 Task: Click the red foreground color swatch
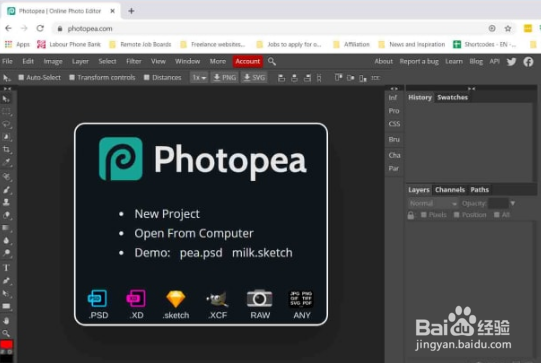click(6, 344)
